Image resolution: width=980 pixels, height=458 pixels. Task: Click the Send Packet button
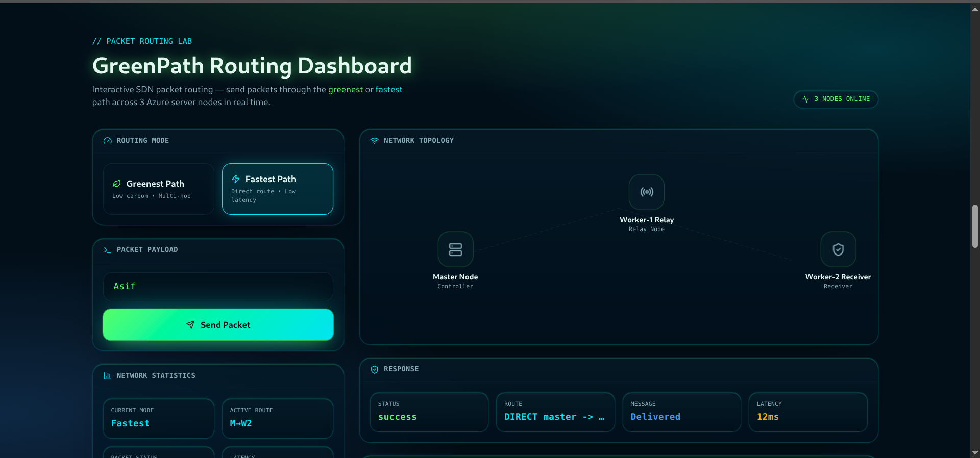point(218,325)
